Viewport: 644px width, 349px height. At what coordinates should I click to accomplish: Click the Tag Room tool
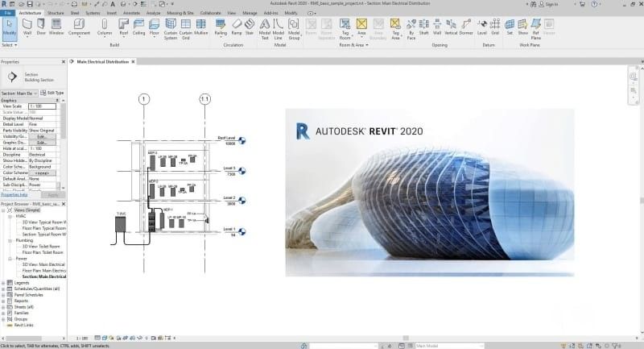(345, 29)
